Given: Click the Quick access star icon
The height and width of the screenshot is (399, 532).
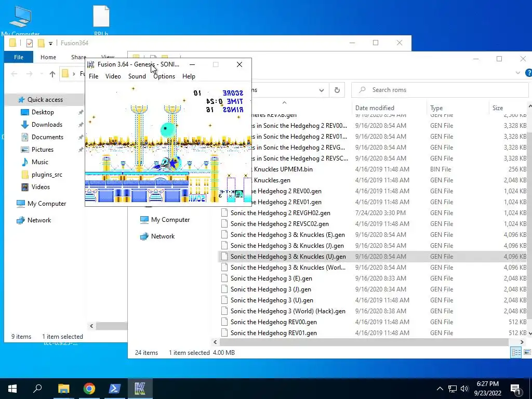Looking at the screenshot, I should (x=21, y=100).
